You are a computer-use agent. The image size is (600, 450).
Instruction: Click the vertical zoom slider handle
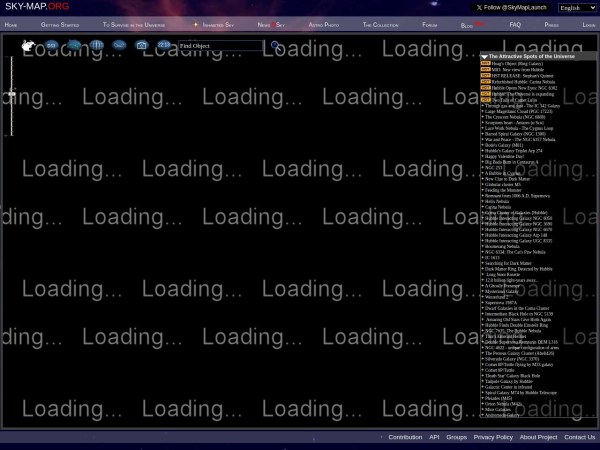tap(12, 94)
